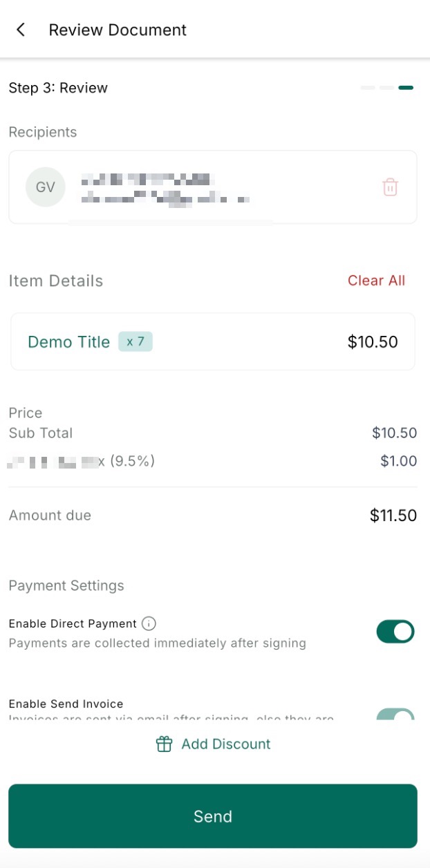The height and width of the screenshot is (868, 430).
Task: Click the active third step indicator
Action: click(406, 88)
